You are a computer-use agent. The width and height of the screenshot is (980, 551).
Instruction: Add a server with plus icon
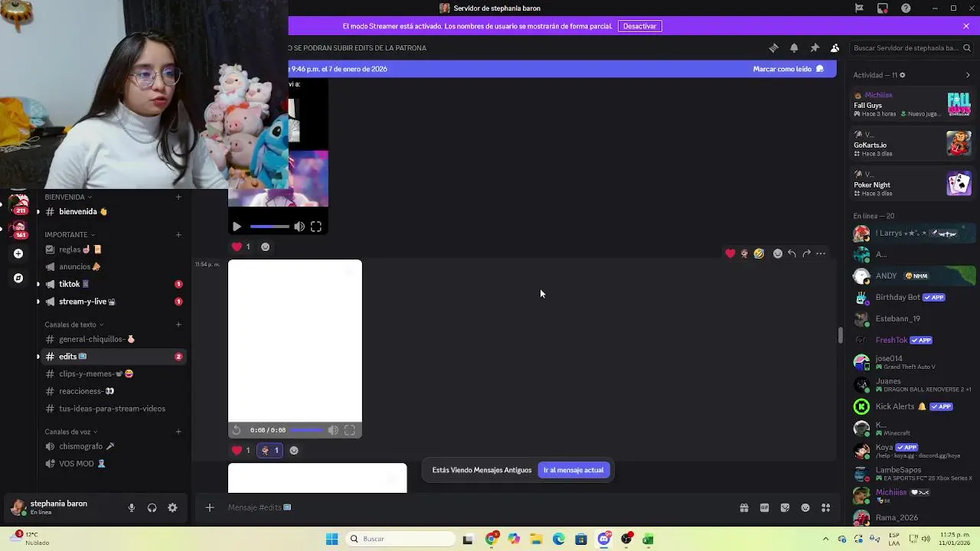(x=18, y=253)
